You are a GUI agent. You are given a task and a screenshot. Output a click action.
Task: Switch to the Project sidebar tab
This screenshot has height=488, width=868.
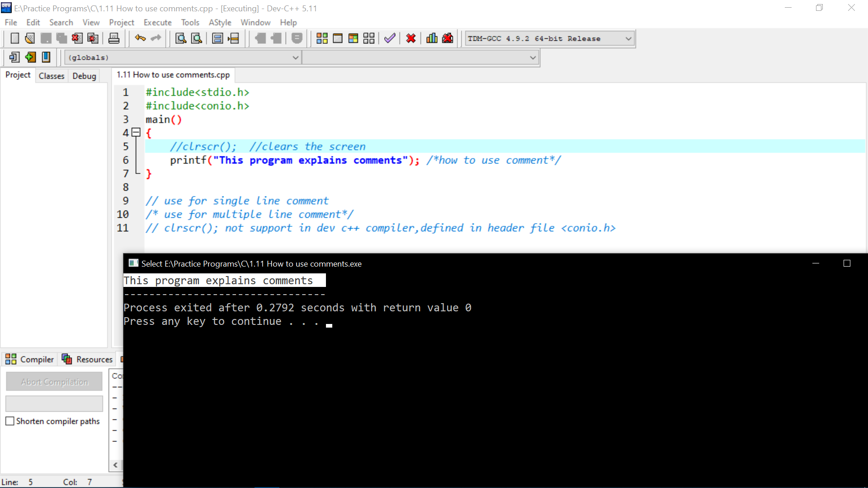[18, 75]
